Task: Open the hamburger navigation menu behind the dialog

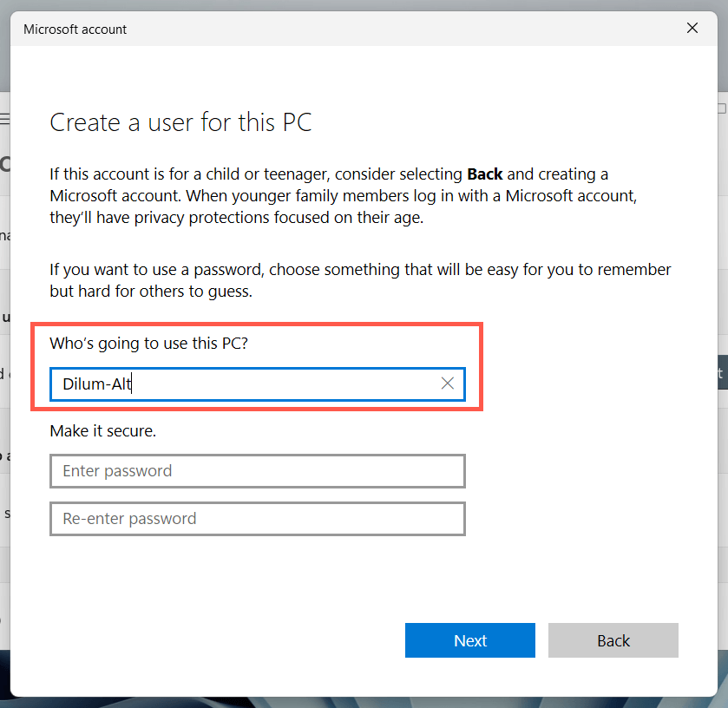Action: (x=4, y=118)
